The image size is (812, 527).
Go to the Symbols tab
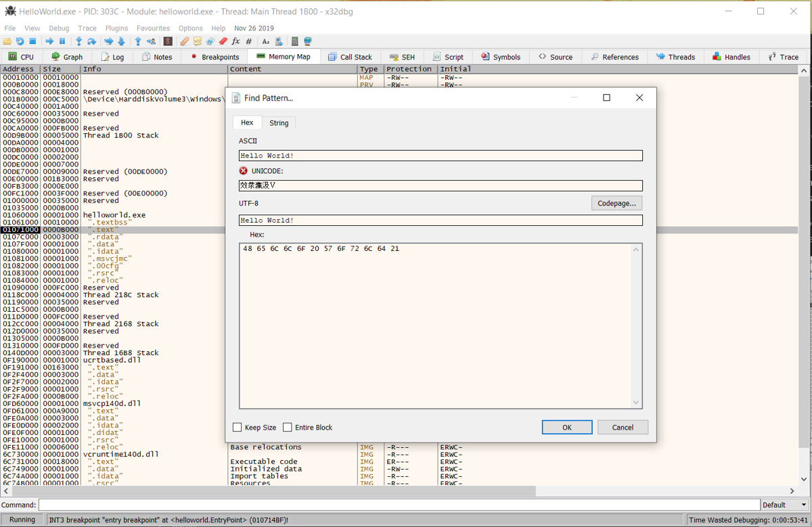(500, 57)
